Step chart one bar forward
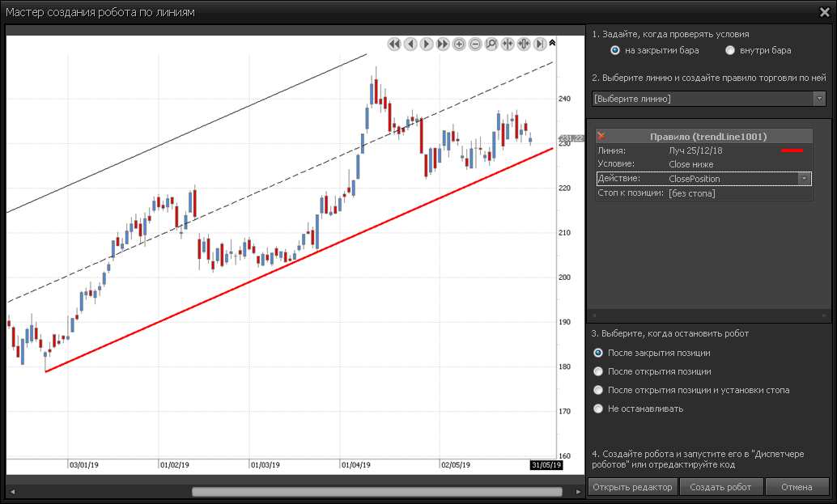 click(427, 44)
